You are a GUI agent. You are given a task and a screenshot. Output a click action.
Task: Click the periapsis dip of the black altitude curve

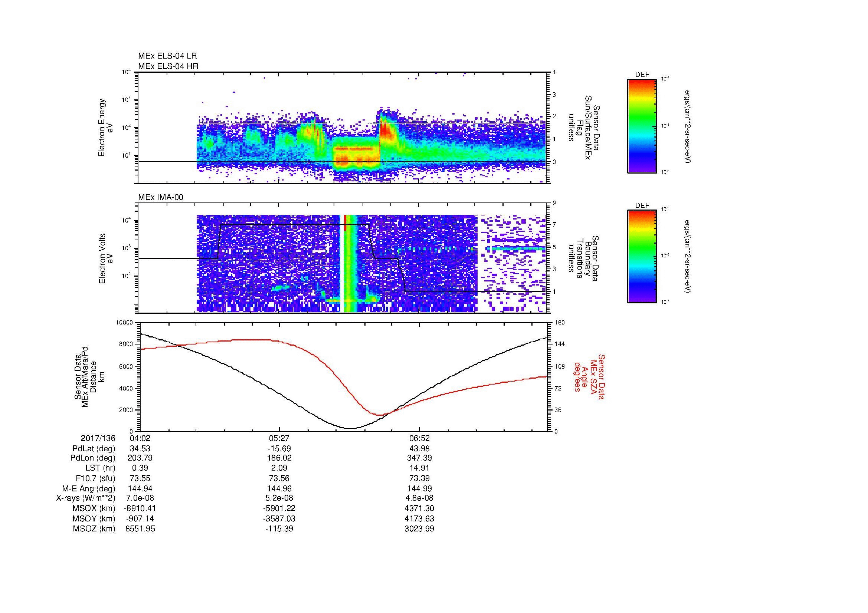350,428
